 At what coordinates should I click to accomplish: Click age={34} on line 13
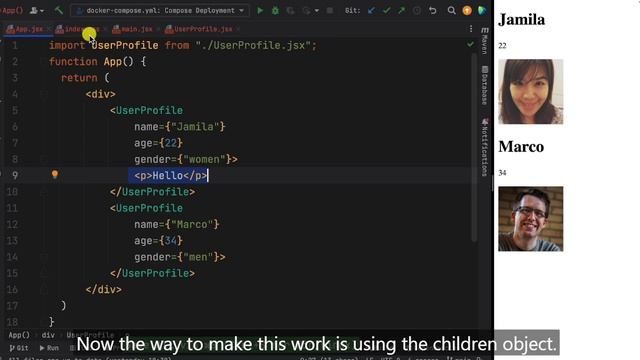pyautogui.click(x=158, y=241)
